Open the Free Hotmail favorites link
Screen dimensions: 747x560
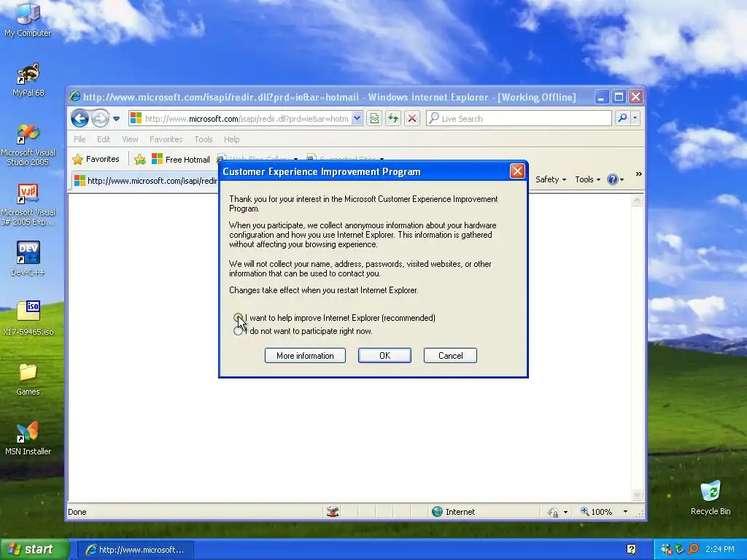click(181, 160)
